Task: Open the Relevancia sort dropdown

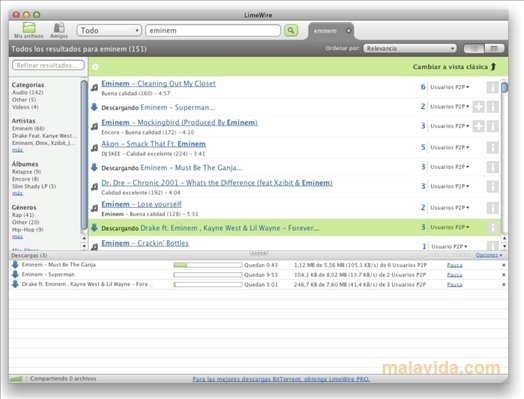Action: point(410,48)
